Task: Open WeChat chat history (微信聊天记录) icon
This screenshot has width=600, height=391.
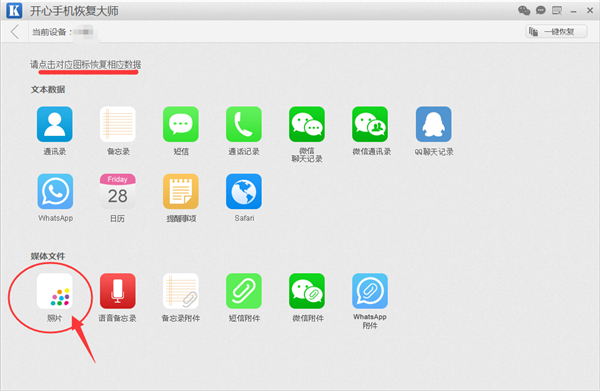Action: pyautogui.click(x=307, y=124)
